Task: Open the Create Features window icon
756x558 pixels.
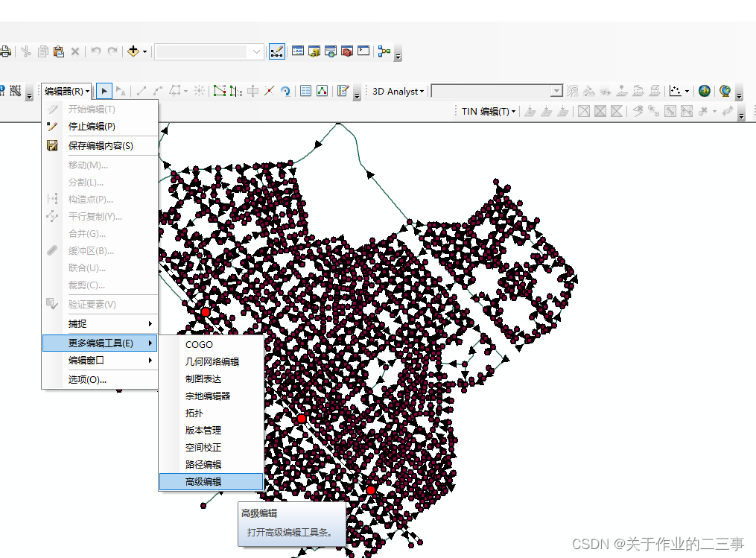Action: (x=343, y=91)
